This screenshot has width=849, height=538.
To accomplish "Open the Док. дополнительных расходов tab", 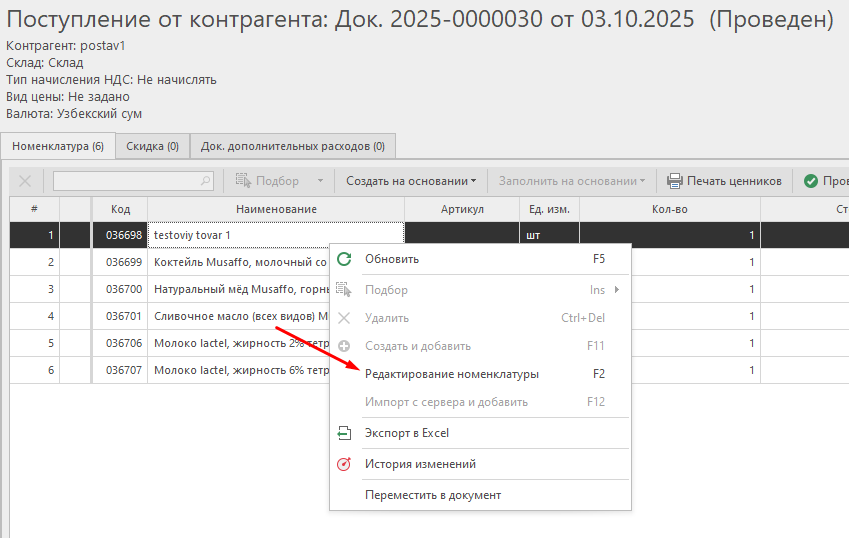I will pyautogui.click(x=292, y=146).
